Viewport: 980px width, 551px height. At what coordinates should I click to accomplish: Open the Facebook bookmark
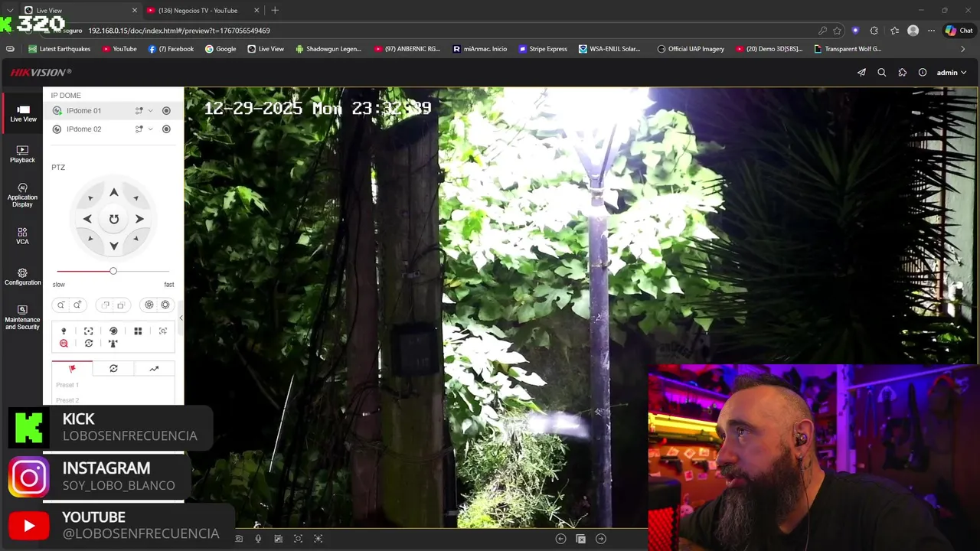pyautogui.click(x=171, y=49)
